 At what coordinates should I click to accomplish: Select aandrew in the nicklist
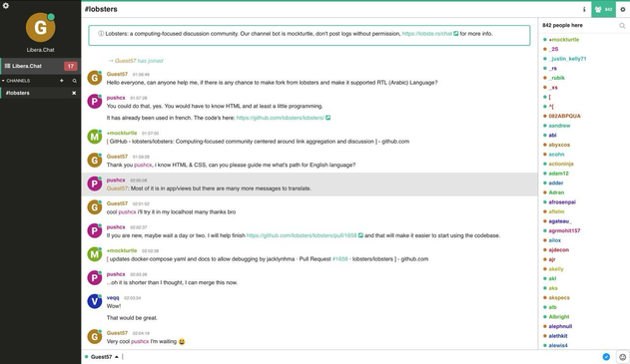click(559, 126)
